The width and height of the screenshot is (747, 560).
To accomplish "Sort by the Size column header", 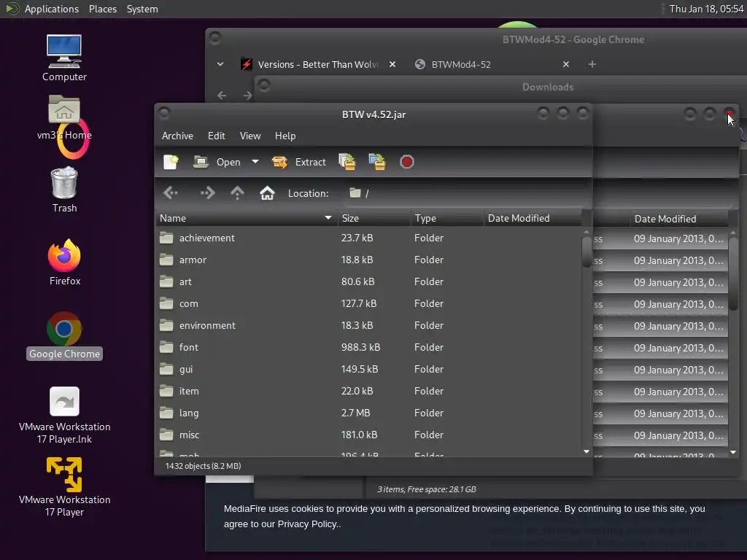I will [x=374, y=218].
